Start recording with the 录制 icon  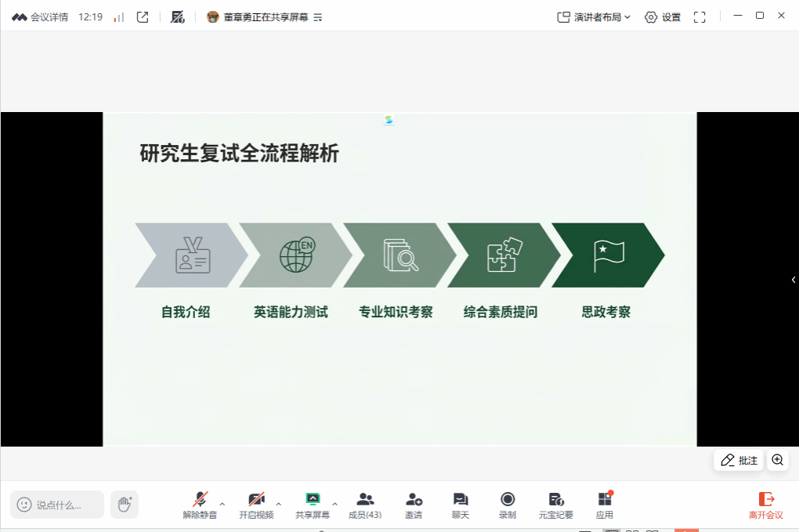[x=508, y=505]
